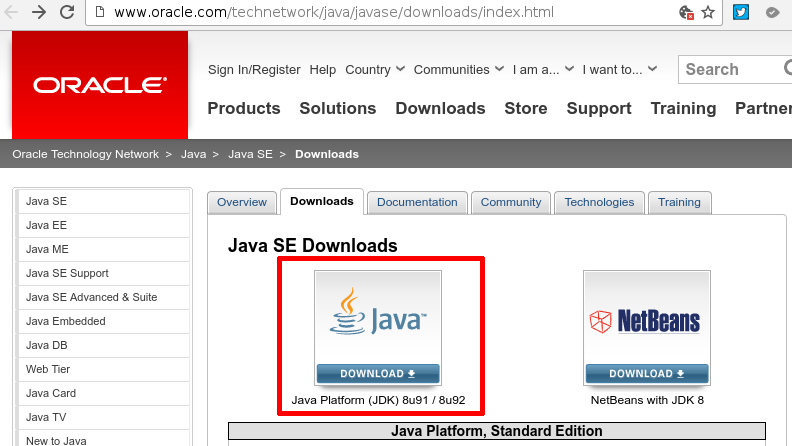Reload the page with the refresh icon
This screenshot has height=446, width=792.
(x=67, y=12)
